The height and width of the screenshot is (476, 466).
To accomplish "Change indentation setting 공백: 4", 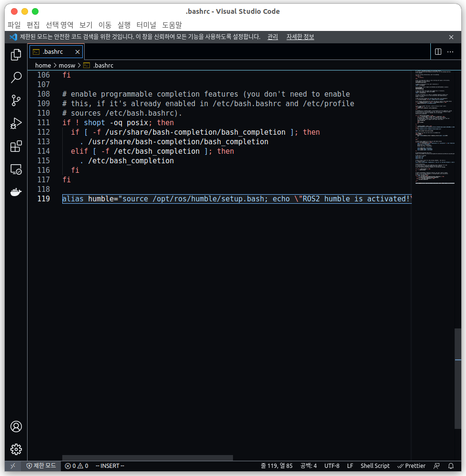I will [x=308, y=466].
